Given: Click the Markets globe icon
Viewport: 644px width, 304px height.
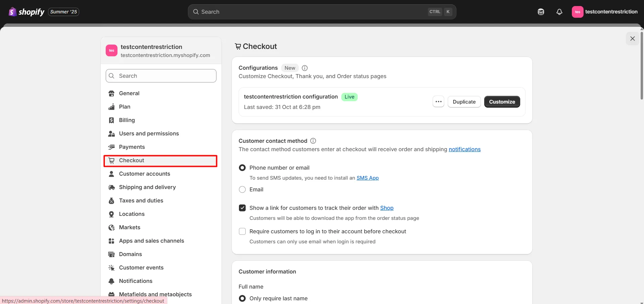Looking at the screenshot, I should pos(111,228).
